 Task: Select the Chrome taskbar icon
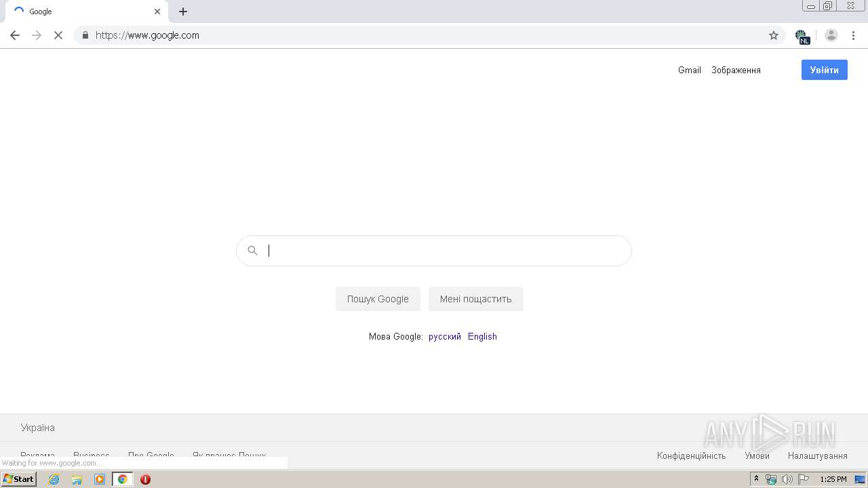point(123,479)
